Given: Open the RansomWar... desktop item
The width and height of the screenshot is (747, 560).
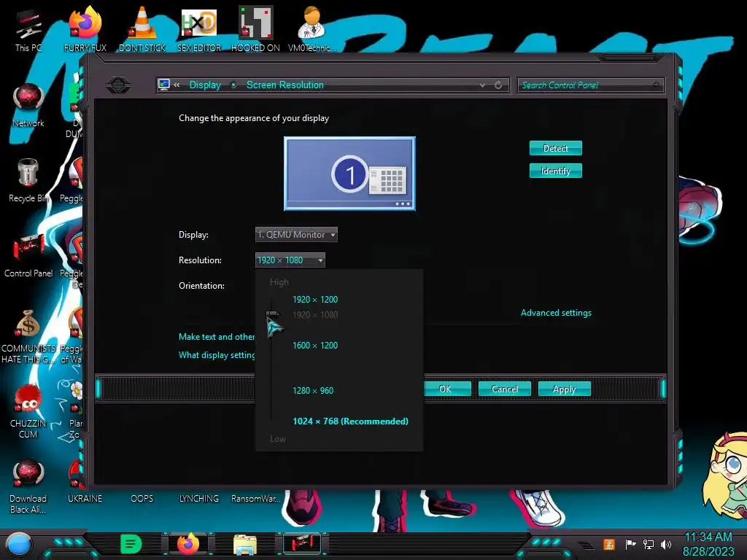Looking at the screenshot, I should click(x=256, y=498).
